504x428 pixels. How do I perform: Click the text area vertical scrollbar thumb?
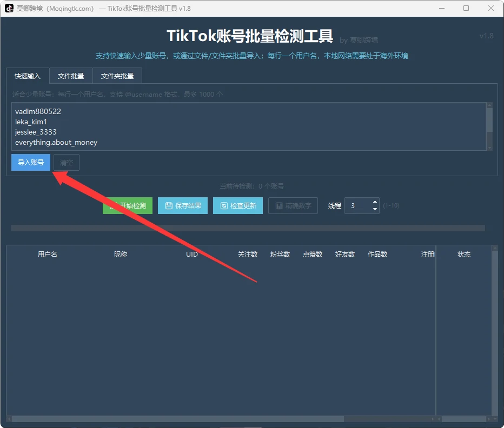(x=489, y=120)
